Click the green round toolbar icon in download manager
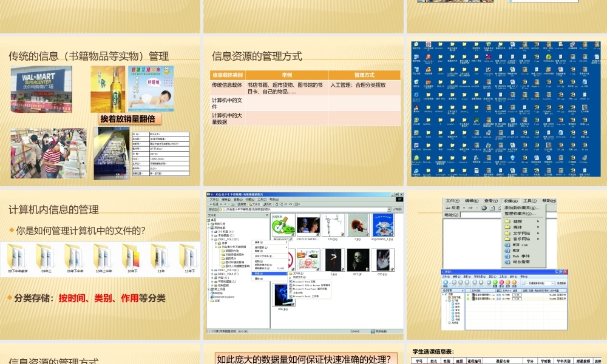 point(495,283)
